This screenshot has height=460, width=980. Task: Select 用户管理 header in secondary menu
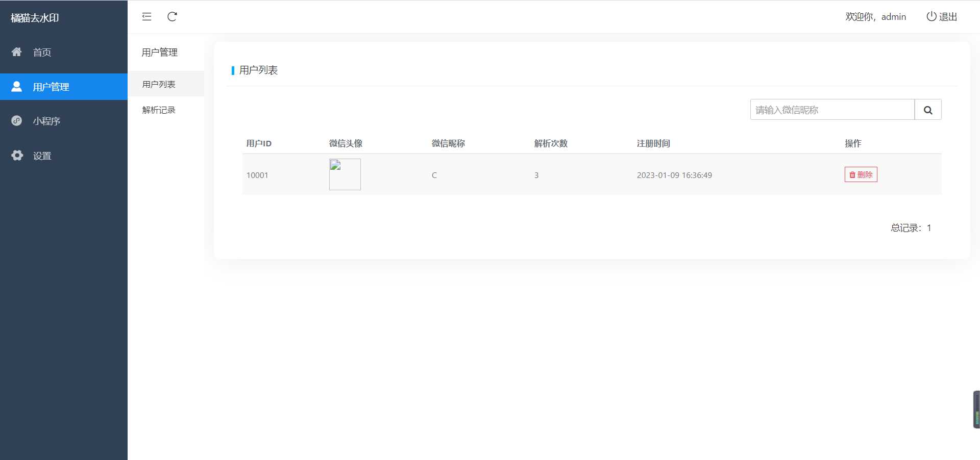pos(159,52)
